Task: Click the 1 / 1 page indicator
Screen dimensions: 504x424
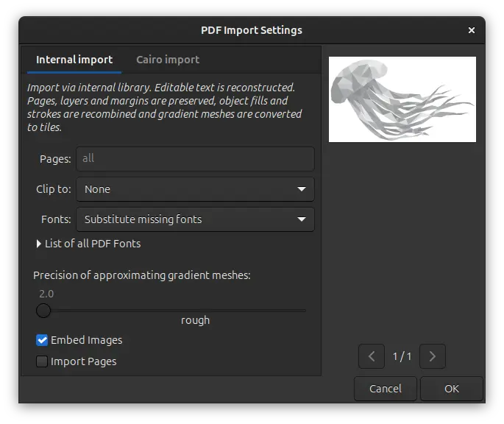Action: 402,357
